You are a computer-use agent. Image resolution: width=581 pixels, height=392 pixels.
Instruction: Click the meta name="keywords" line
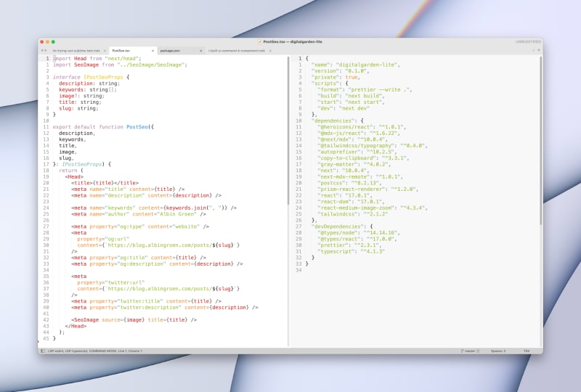coord(154,208)
